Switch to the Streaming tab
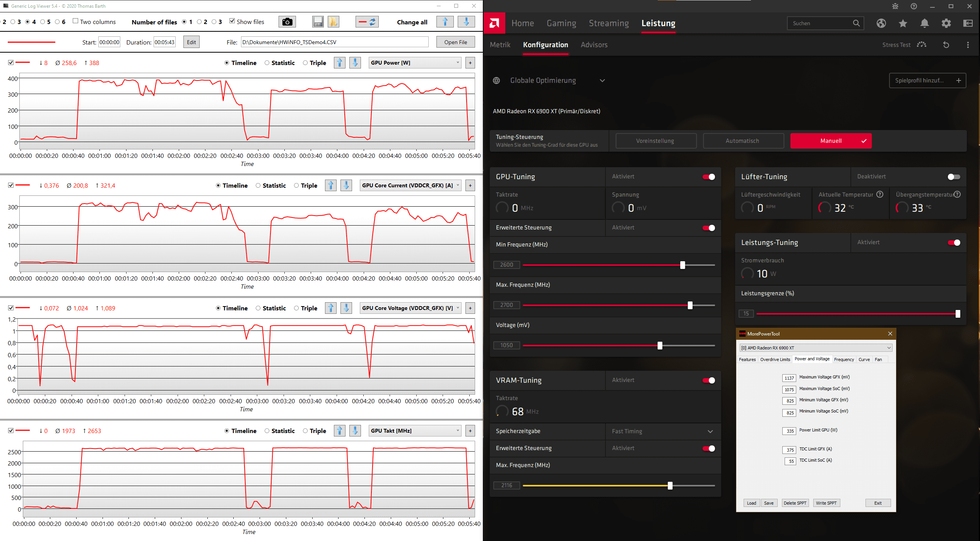This screenshot has width=980, height=541. click(609, 23)
